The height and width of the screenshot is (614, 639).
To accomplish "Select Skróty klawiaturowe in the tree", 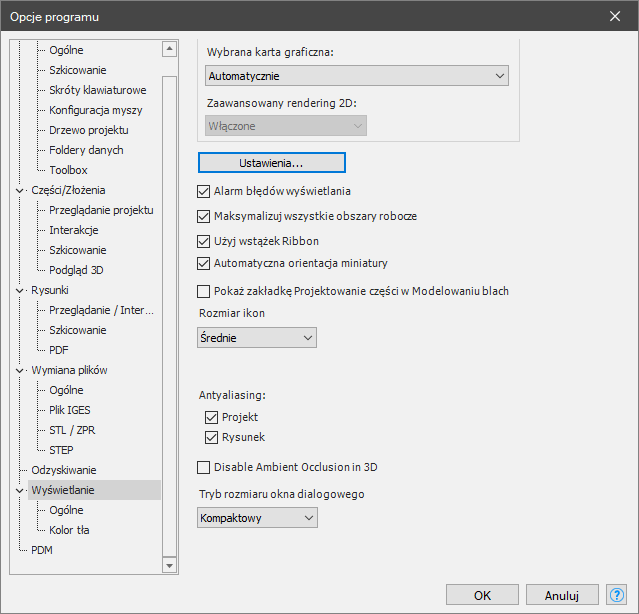I will pyautogui.click(x=97, y=90).
